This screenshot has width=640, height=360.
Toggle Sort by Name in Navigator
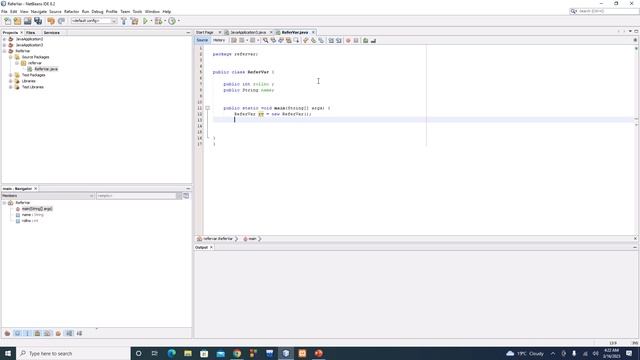click(69, 333)
